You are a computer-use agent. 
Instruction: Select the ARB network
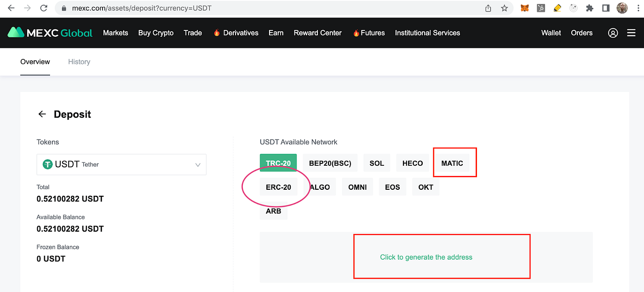(274, 211)
